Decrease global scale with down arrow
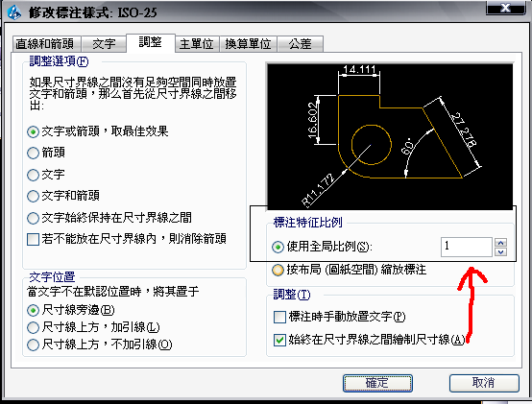Screen dimensions: 532x404 500,251
